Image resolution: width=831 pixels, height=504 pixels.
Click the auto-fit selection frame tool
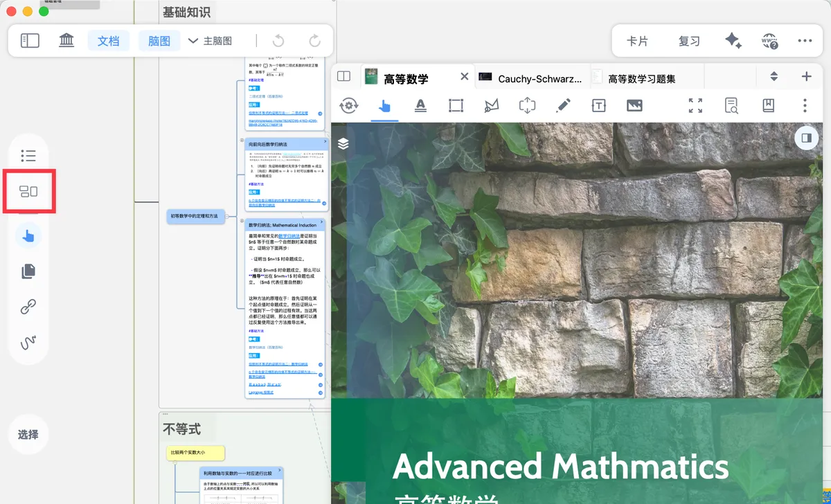528,105
